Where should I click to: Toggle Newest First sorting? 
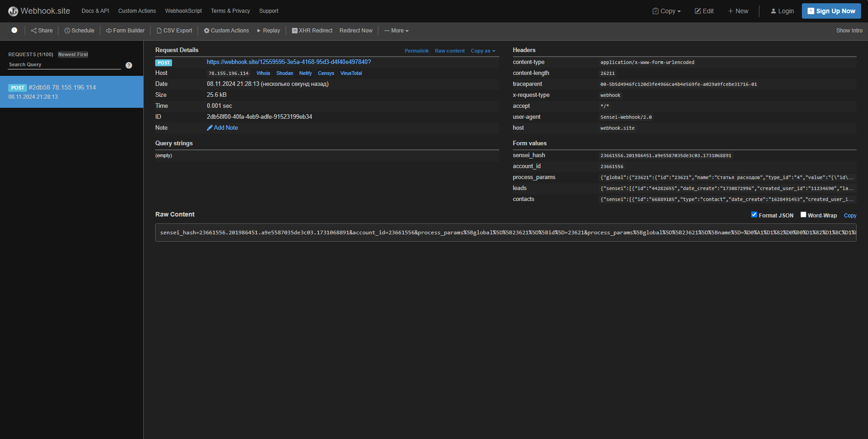(x=73, y=54)
